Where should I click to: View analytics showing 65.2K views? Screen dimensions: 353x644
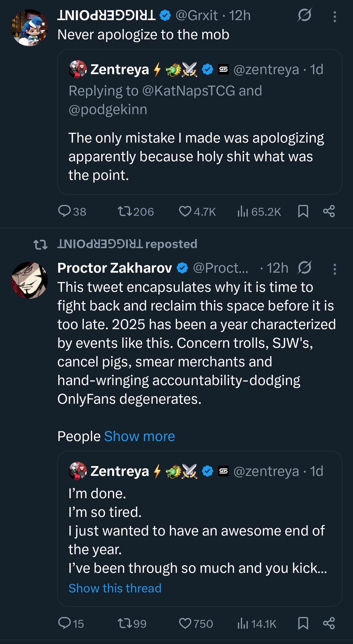pyautogui.click(x=243, y=212)
